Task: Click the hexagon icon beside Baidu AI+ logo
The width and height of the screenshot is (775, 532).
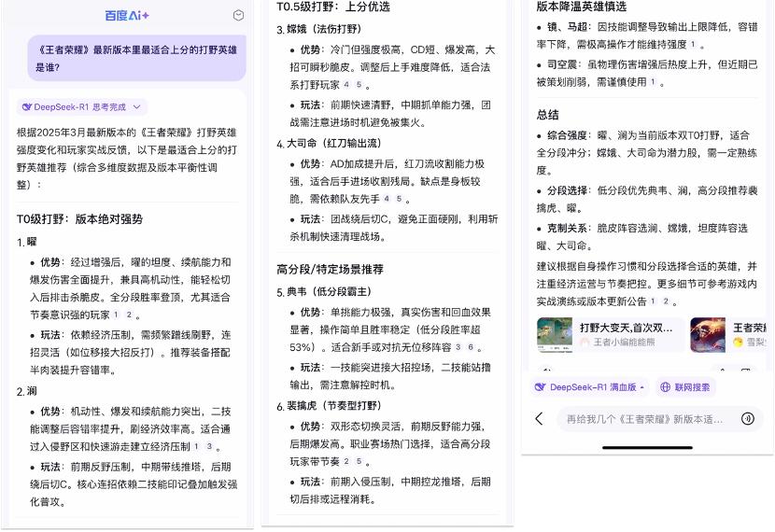Action: click(x=238, y=15)
